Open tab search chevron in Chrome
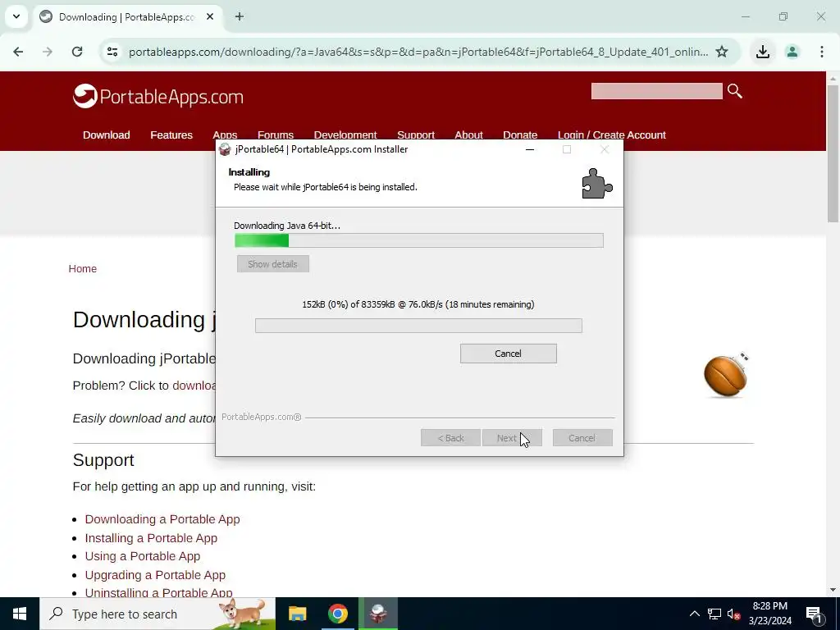This screenshot has width=840, height=630. pyautogui.click(x=16, y=16)
